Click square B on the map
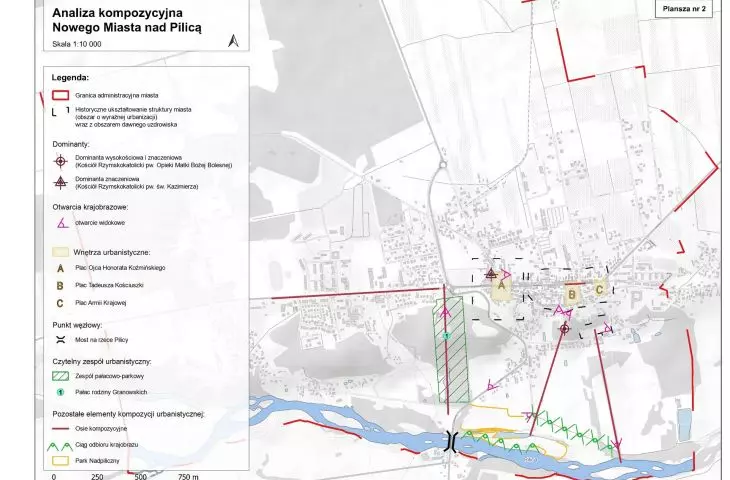This screenshot has height=480, width=730. [x=572, y=295]
